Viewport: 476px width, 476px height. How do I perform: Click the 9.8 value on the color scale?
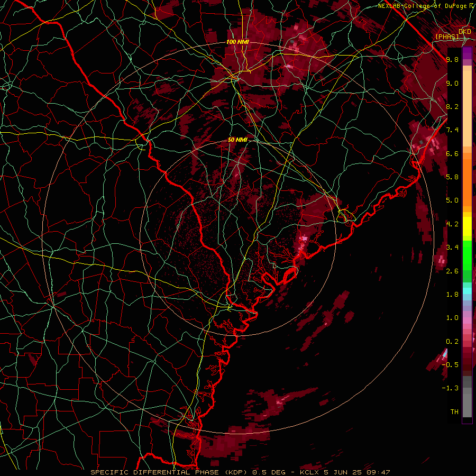pos(452,59)
